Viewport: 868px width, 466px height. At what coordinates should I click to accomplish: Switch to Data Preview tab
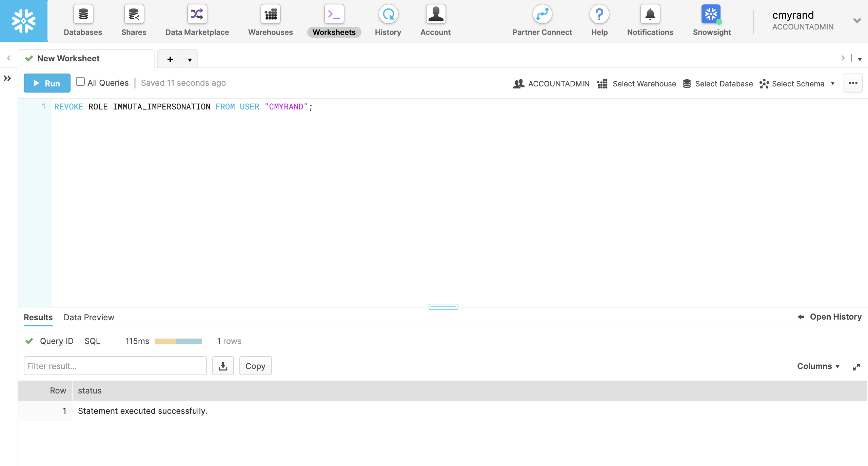[88, 317]
